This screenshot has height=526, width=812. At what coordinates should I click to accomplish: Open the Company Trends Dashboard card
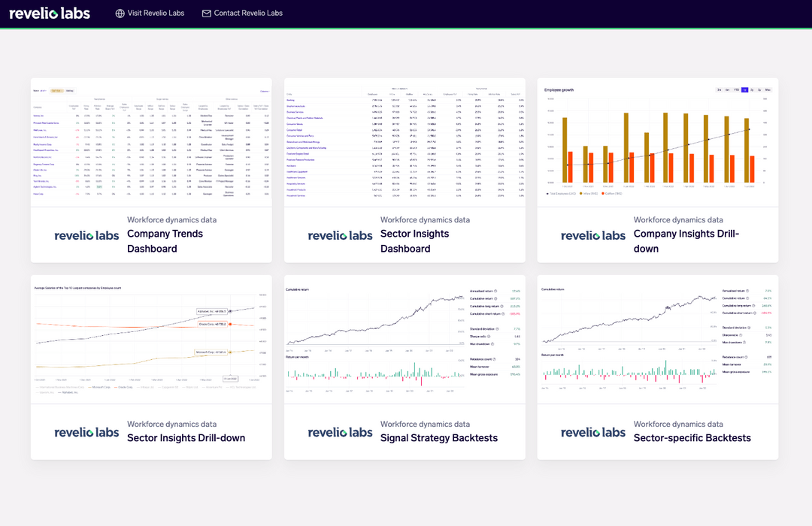point(151,171)
